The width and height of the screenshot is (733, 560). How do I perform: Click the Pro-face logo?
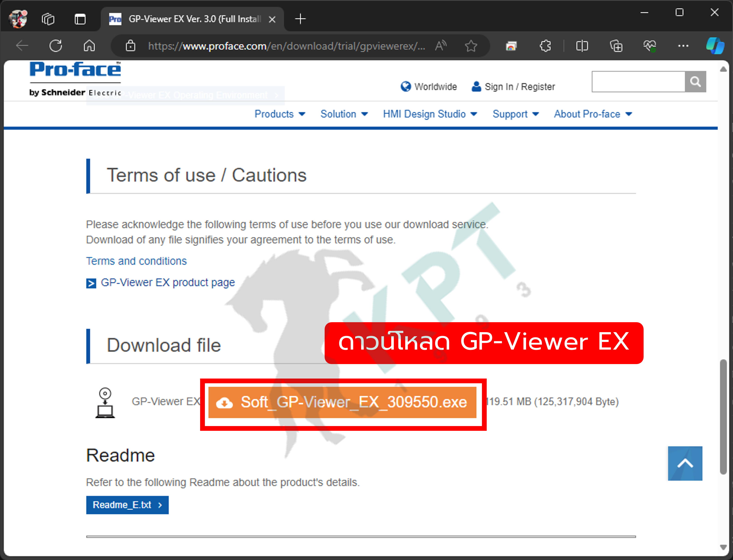point(75,79)
